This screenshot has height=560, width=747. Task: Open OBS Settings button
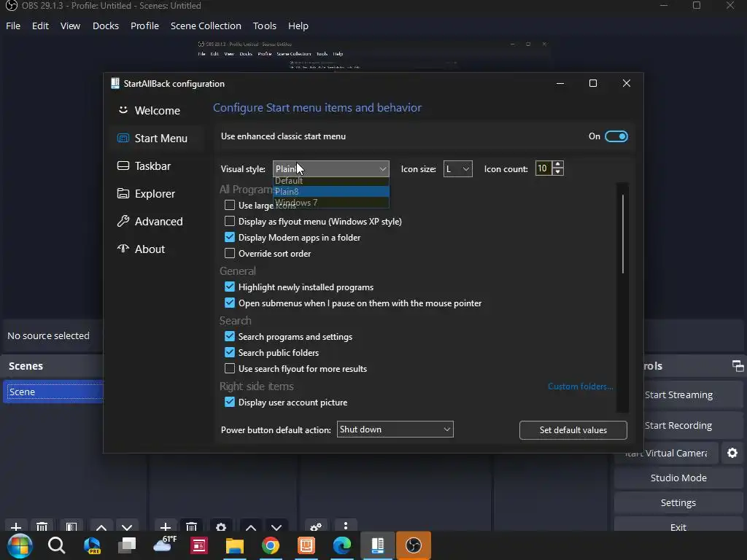coord(678,502)
